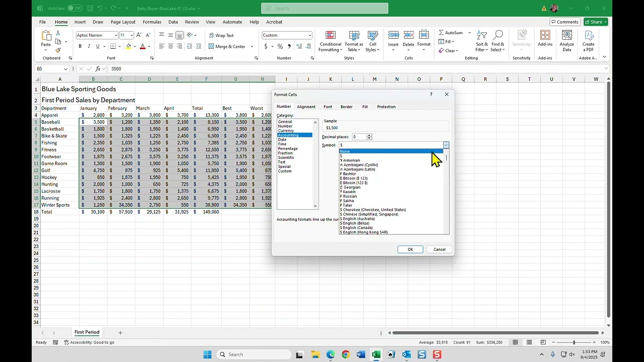This screenshot has width=644, height=362.
Task: Select None in the Symbol list
Action: tap(391, 151)
